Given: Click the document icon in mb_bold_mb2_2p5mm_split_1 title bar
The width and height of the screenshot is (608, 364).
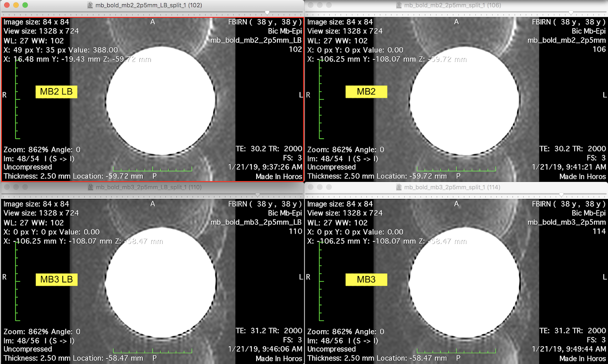Looking at the screenshot, I should pyautogui.click(x=399, y=5).
